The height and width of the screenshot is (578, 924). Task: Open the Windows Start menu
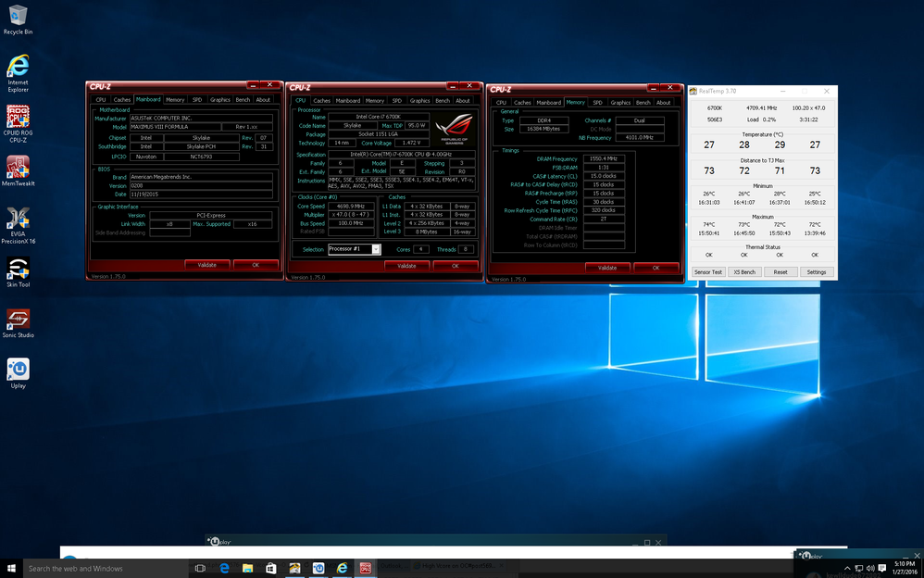pos(11,568)
